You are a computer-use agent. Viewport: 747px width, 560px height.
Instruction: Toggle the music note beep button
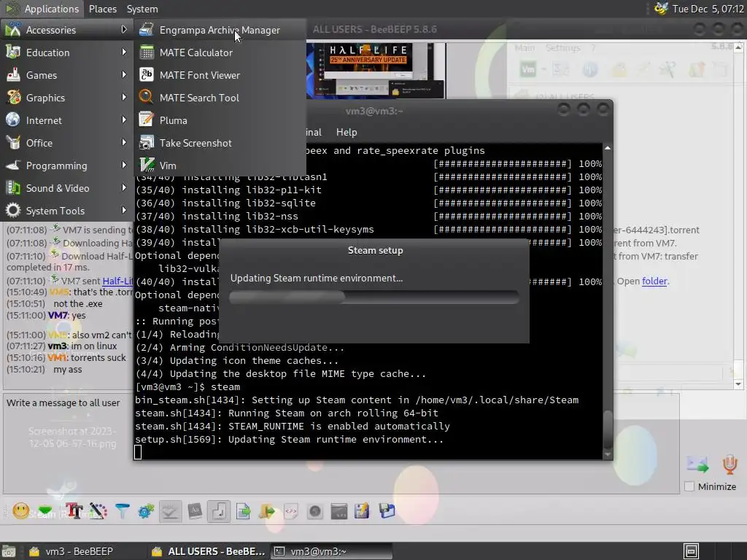coord(219,511)
